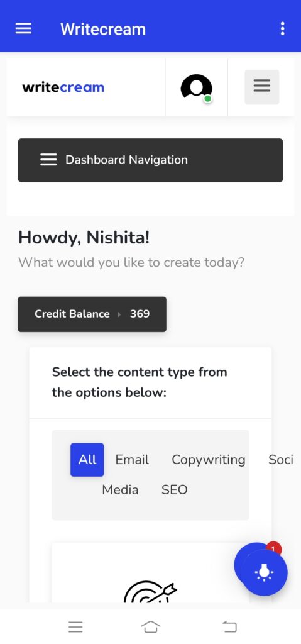Tap the Android back navigation button
This screenshot has height=644, width=301.
(229, 627)
